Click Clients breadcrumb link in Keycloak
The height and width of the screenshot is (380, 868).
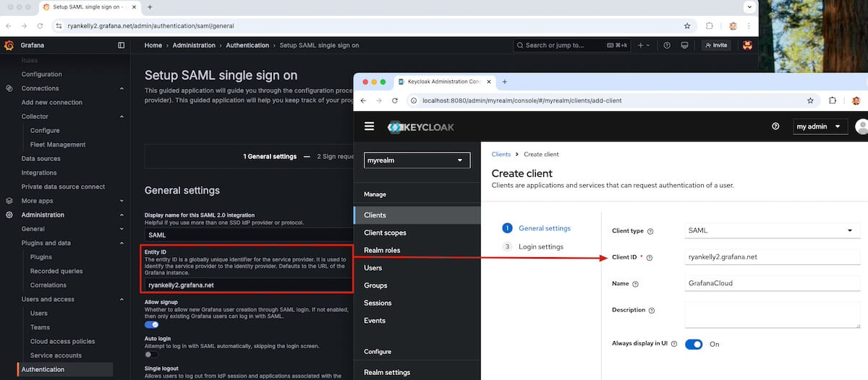point(501,154)
